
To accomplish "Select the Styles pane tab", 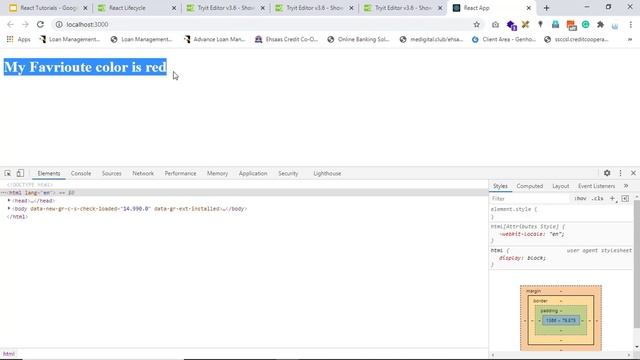I will coord(500,186).
